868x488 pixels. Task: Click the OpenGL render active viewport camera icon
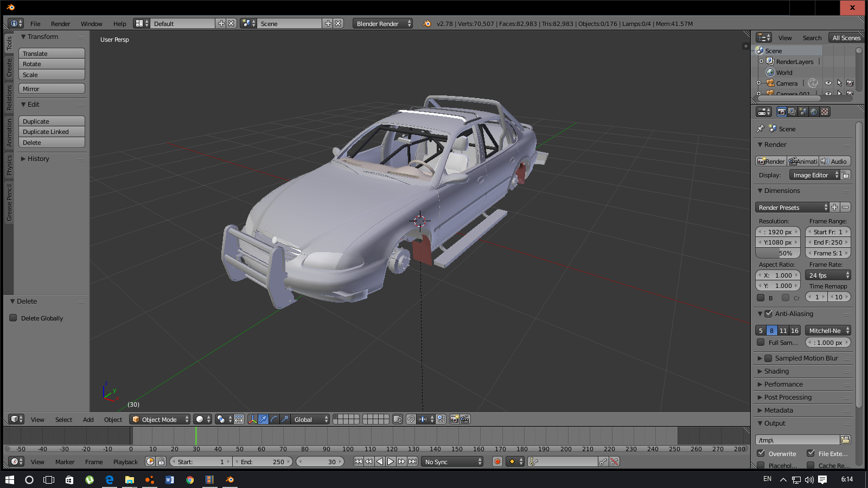tap(454, 419)
